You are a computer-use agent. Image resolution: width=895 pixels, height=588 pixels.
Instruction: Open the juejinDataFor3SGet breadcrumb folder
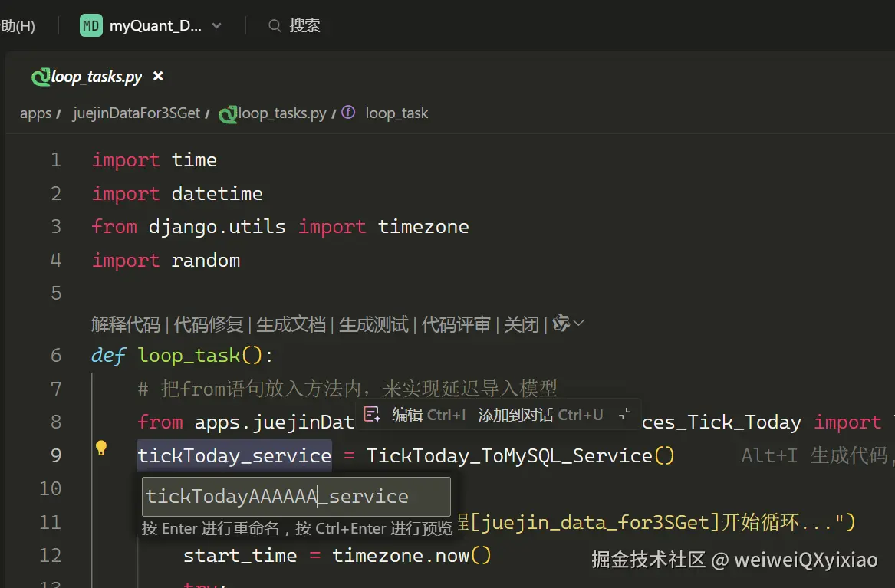tap(136, 113)
